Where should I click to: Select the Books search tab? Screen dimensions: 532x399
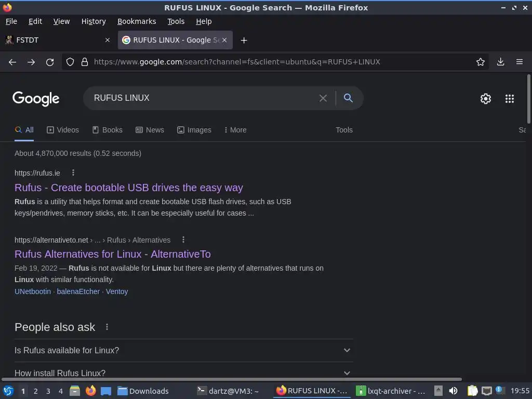[108, 130]
